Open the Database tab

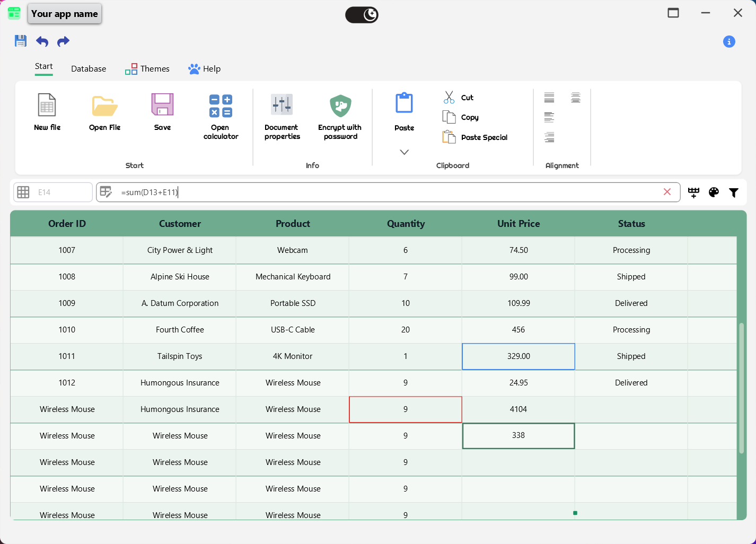(x=89, y=69)
